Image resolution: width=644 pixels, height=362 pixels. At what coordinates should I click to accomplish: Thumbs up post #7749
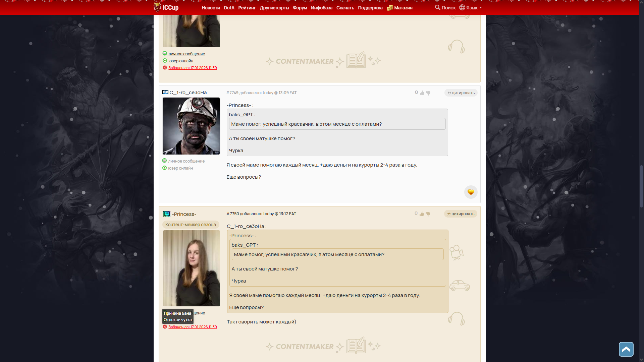(x=422, y=93)
